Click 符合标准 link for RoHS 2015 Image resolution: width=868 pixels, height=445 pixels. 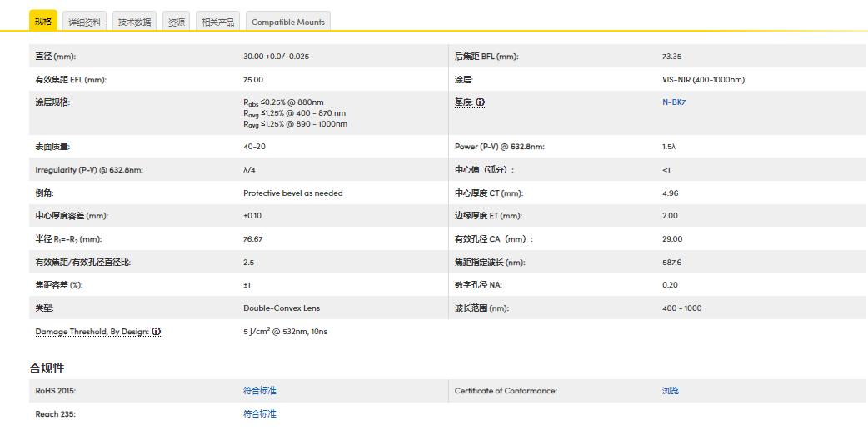pyautogui.click(x=260, y=391)
